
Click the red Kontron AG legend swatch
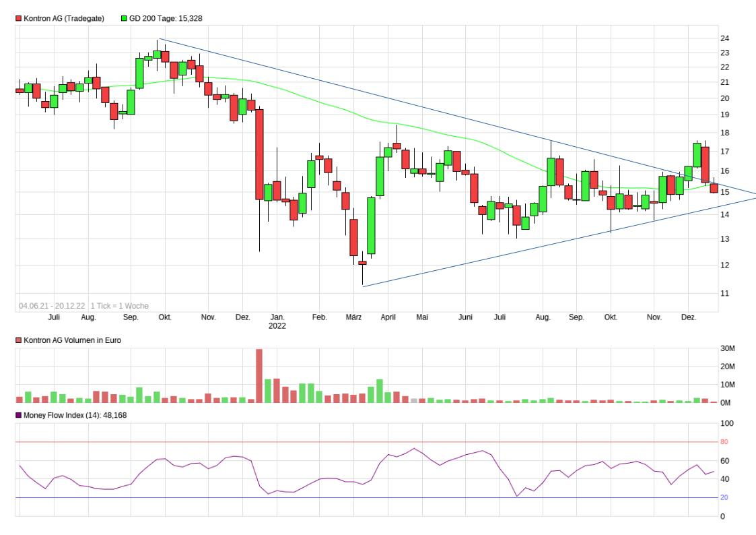tap(18, 19)
